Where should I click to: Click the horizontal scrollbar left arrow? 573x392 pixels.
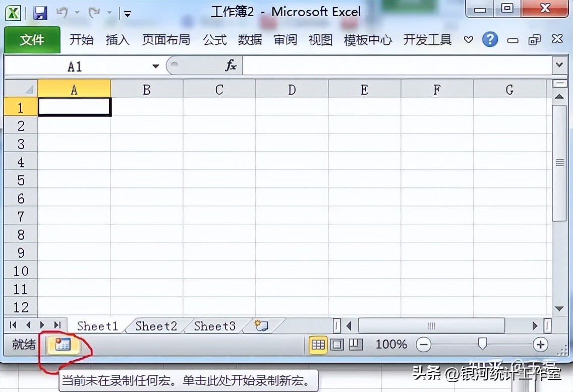pyautogui.click(x=349, y=325)
